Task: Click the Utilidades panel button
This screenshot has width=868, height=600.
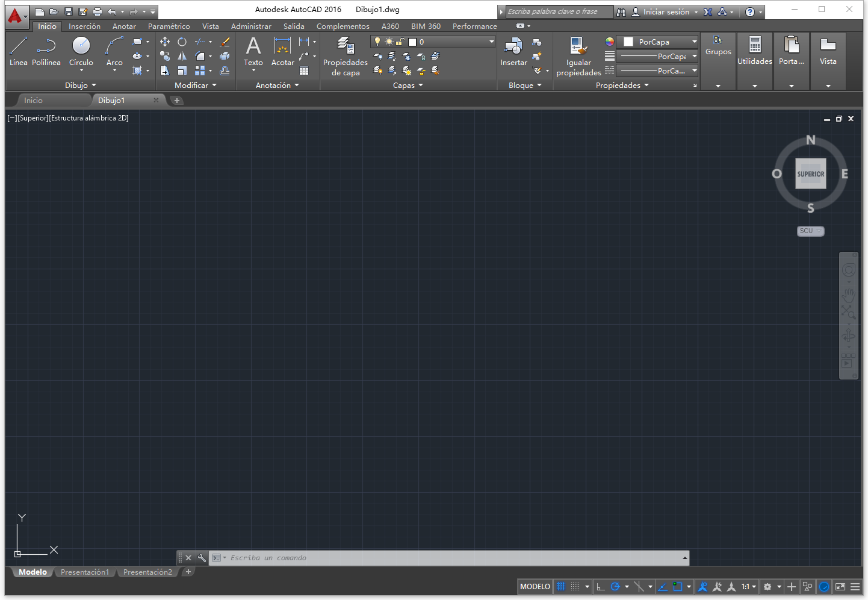Action: 755,61
